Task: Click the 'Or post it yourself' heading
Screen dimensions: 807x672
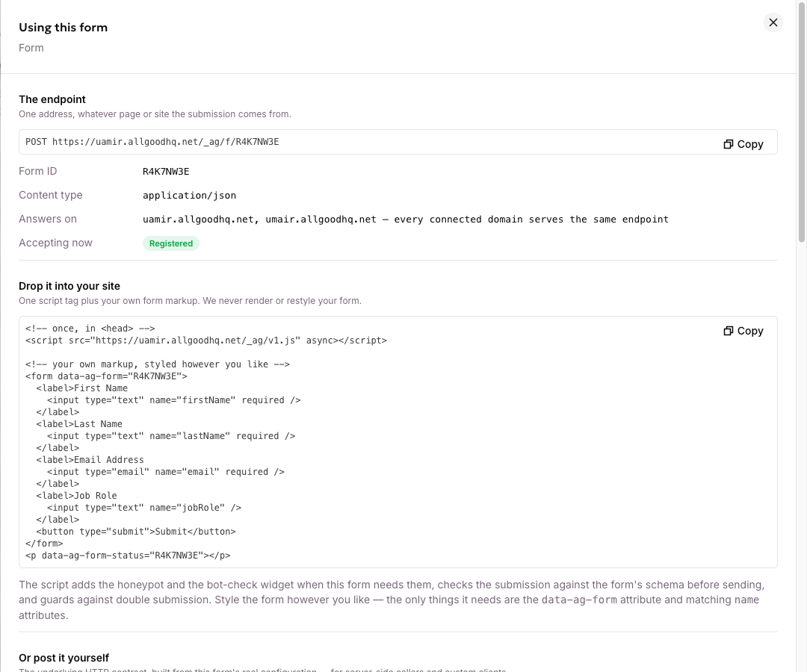Action: tap(64, 658)
